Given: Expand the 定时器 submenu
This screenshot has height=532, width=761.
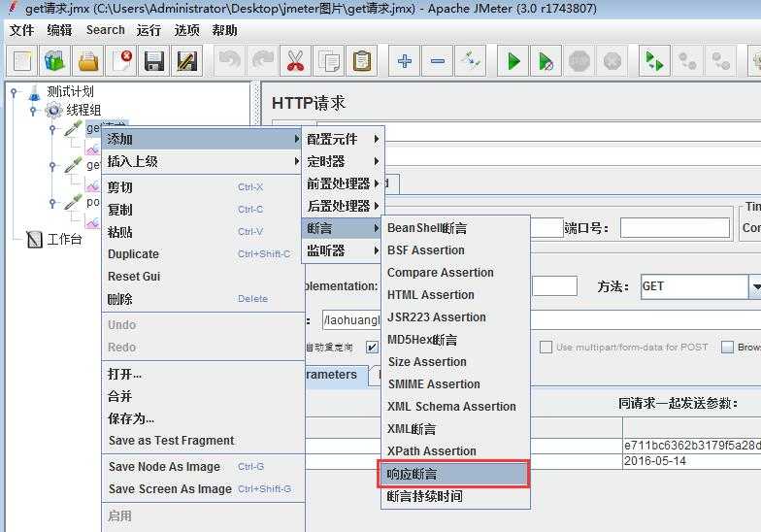Looking at the screenshot, I should [x=343, y=161].
